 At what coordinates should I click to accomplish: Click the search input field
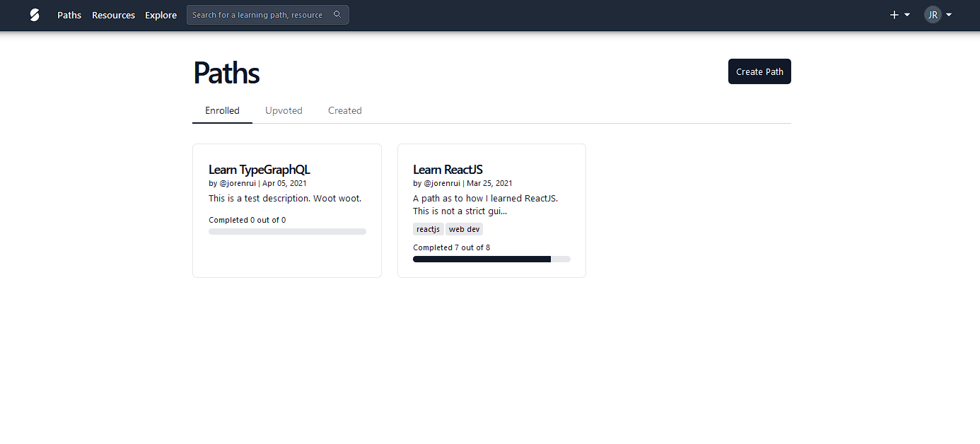262,14
